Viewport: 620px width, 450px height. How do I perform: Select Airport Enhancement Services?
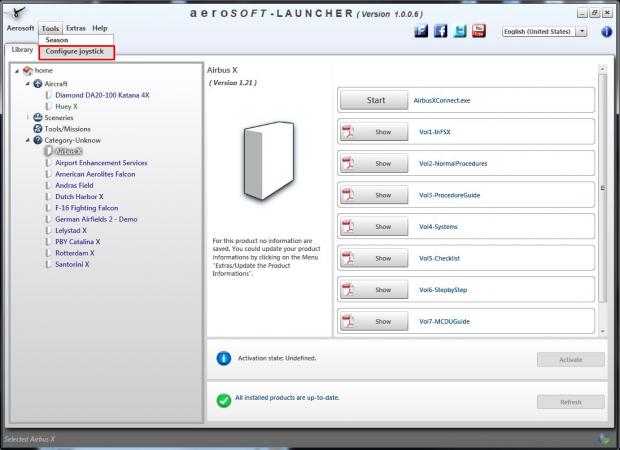click(x=101, y=163)
